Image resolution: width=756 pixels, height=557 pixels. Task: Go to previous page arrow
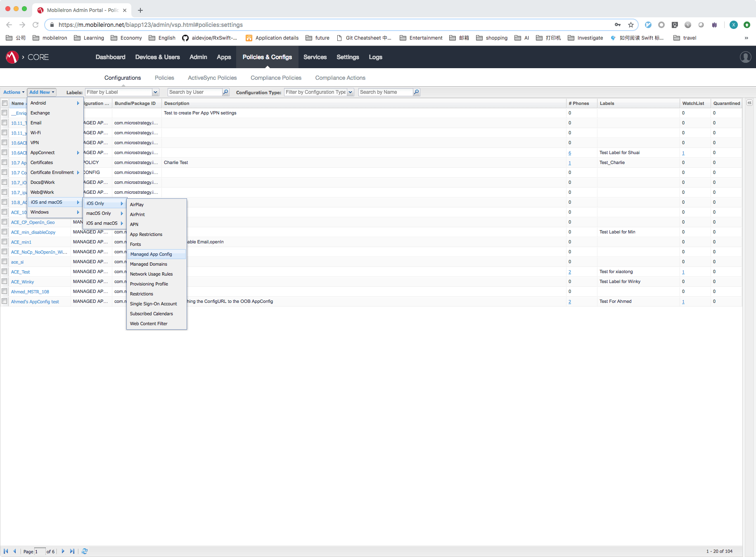[x=14, y=551]
